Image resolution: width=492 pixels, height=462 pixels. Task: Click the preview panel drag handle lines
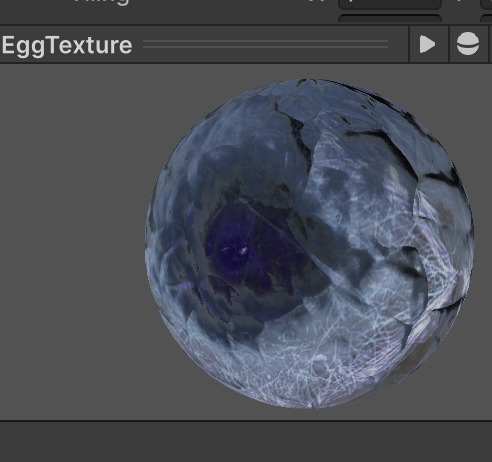265,44
